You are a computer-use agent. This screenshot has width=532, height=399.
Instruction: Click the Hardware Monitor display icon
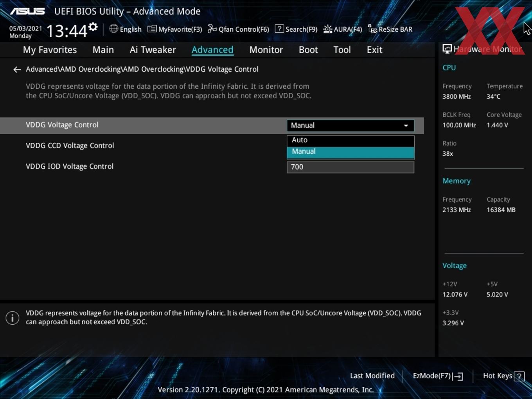(447, 49)
